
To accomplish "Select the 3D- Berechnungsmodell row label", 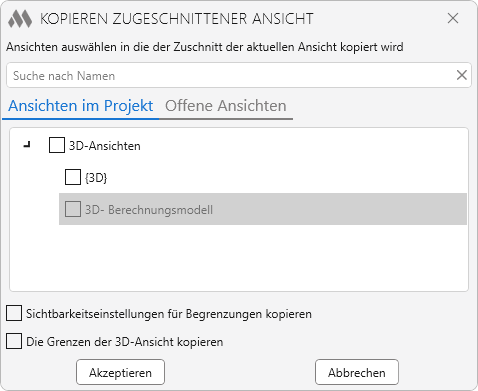I will (149, 210).
